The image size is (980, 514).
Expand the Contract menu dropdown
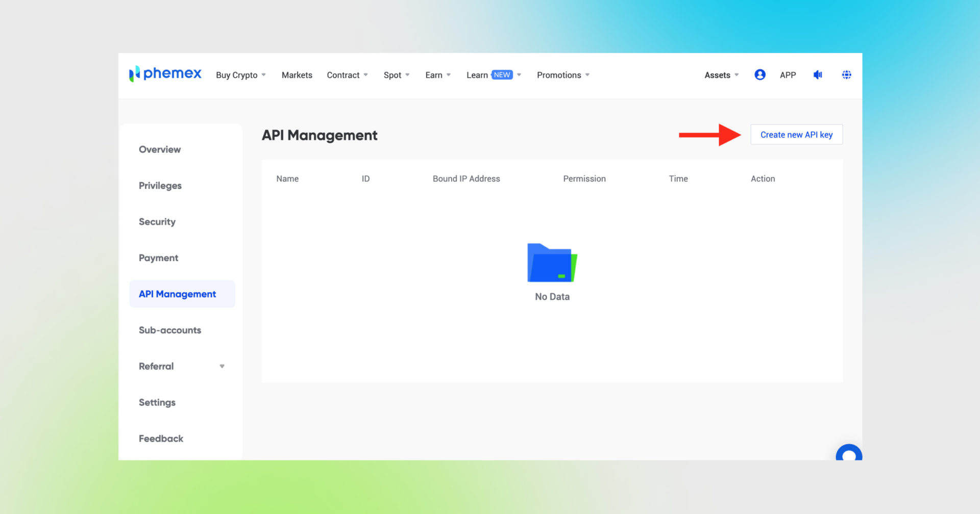(x=347, y=75)
